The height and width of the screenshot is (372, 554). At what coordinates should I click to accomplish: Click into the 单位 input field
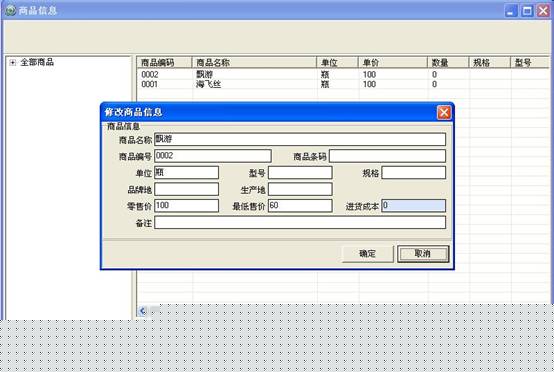187,173
